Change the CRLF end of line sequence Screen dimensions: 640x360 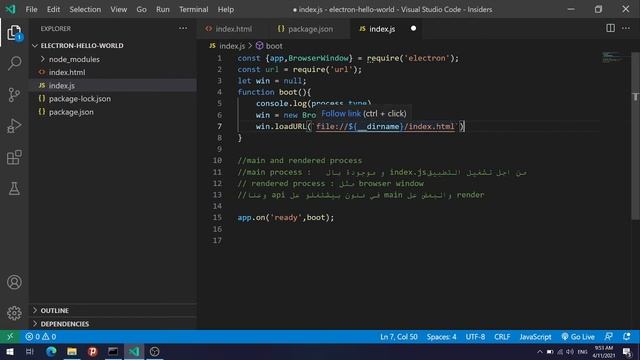click(x=502, y=337)
